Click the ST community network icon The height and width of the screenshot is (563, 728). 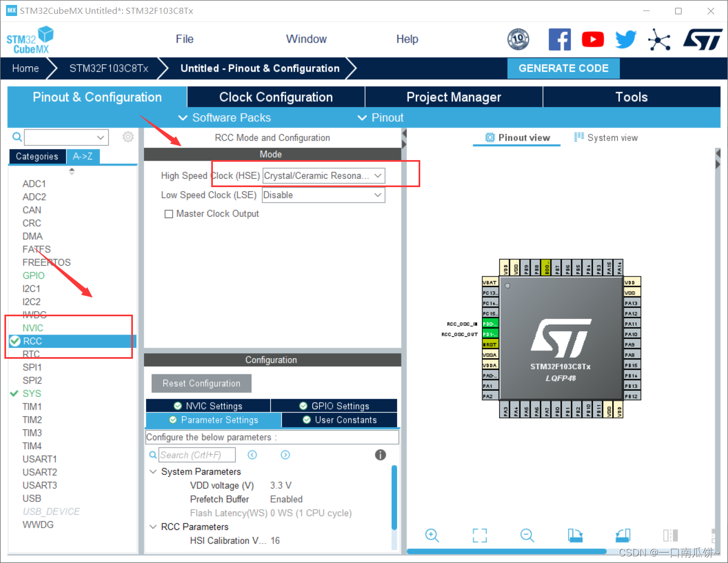point(659,40)
